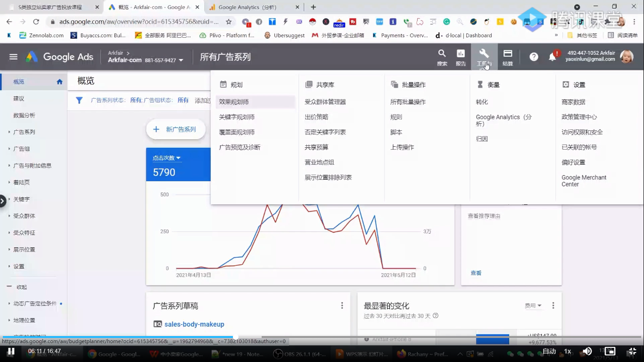Open the 费用 dropdown in 最显著的变化 card
644x362 pixels.
coord(532,305)
